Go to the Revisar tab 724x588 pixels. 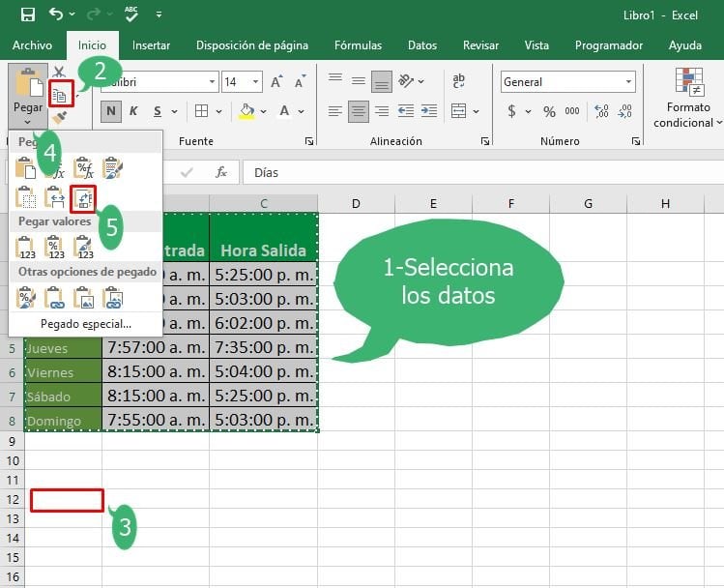(480, 45)
